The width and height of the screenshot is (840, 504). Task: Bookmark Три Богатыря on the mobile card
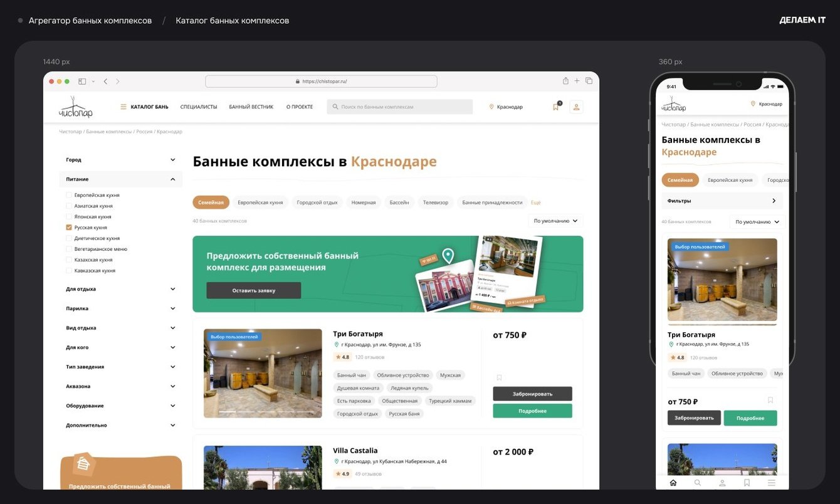point(770,400)
